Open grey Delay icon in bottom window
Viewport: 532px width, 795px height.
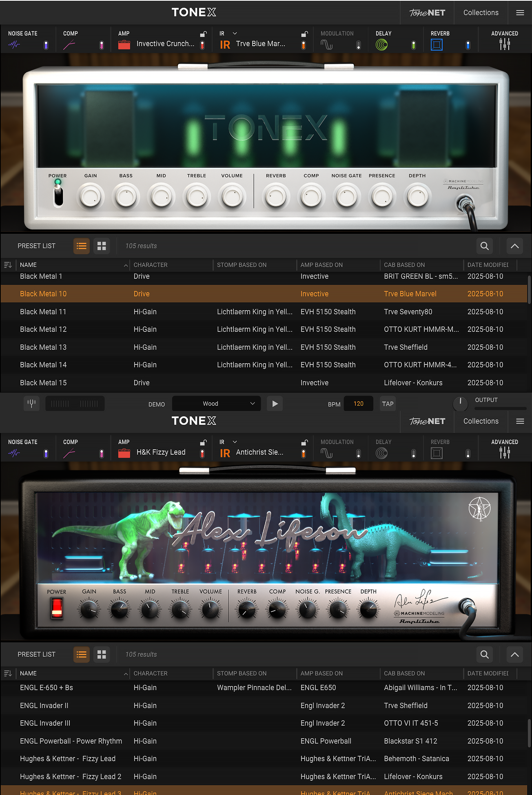click(382, 453)
